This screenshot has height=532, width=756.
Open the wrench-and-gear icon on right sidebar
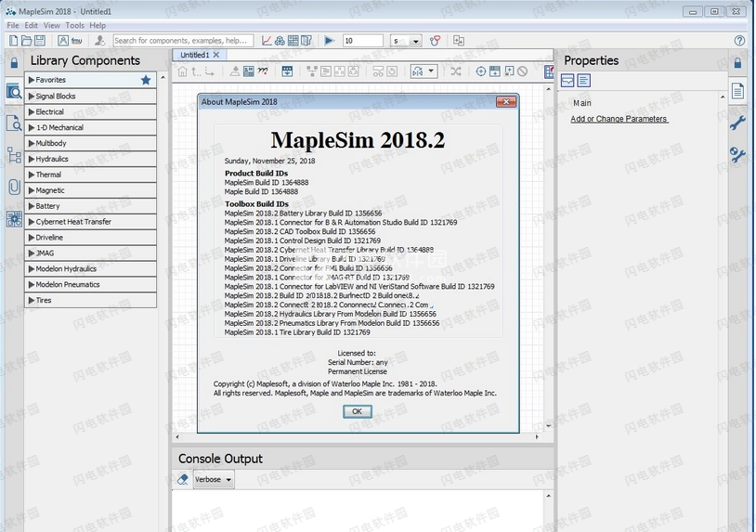(x=737, y=155)
